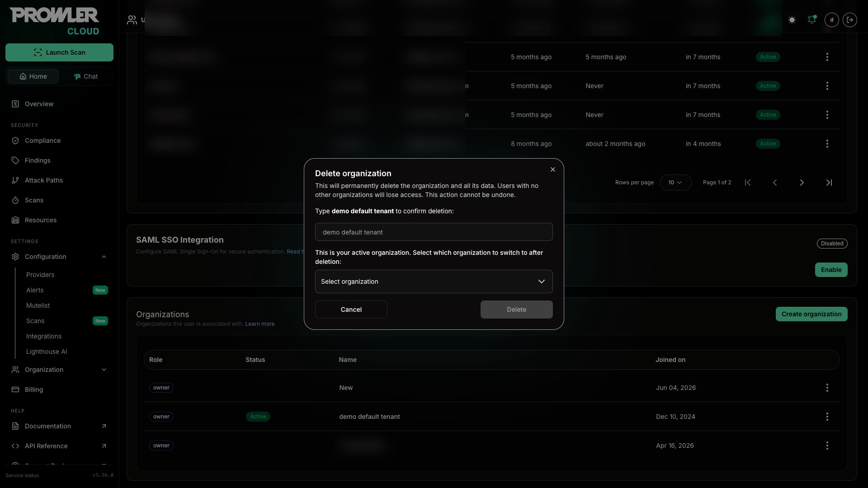
Task: Click the Name column header
Action: [348, 360]
